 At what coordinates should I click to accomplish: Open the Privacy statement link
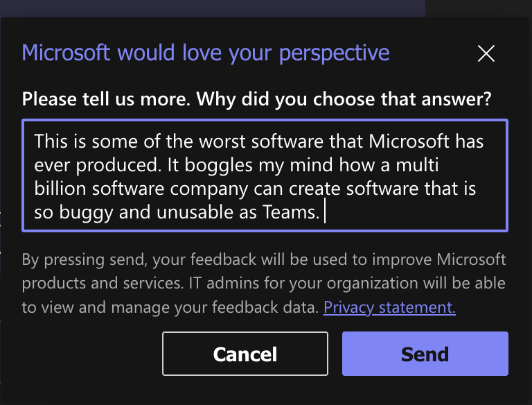389,307
